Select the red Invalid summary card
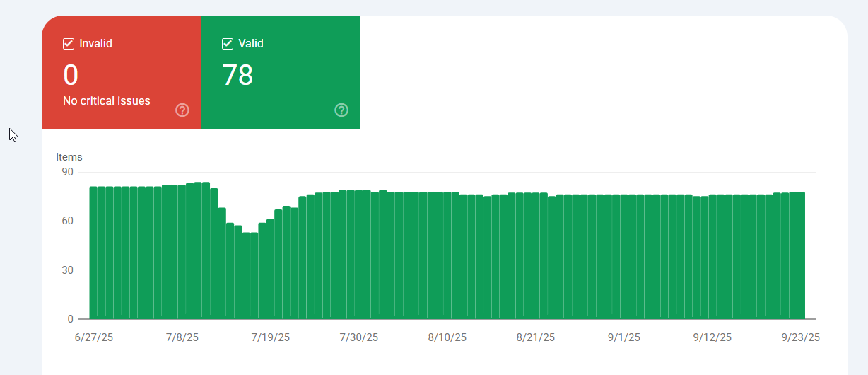This screenshot has height=375, width=868. (121, 72)
